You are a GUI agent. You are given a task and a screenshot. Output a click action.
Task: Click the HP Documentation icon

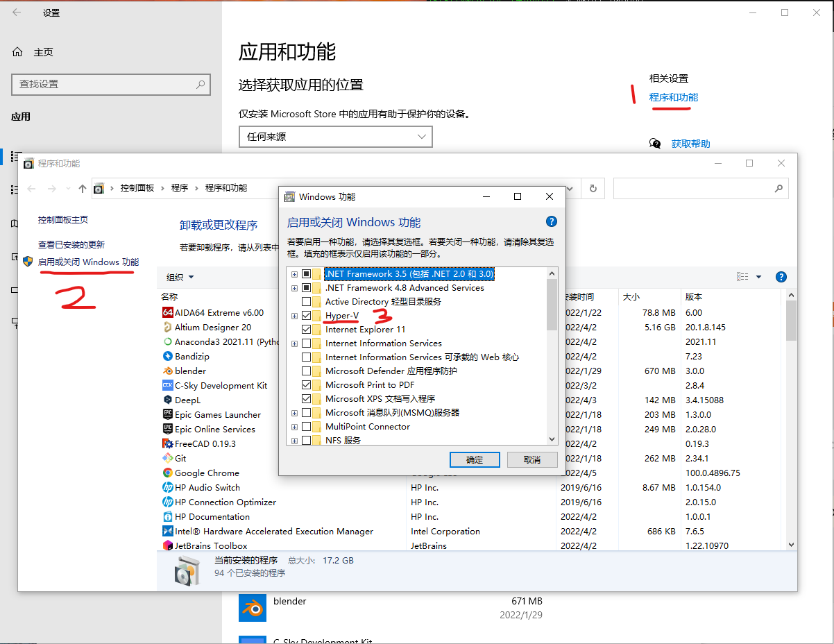(167, 516)
